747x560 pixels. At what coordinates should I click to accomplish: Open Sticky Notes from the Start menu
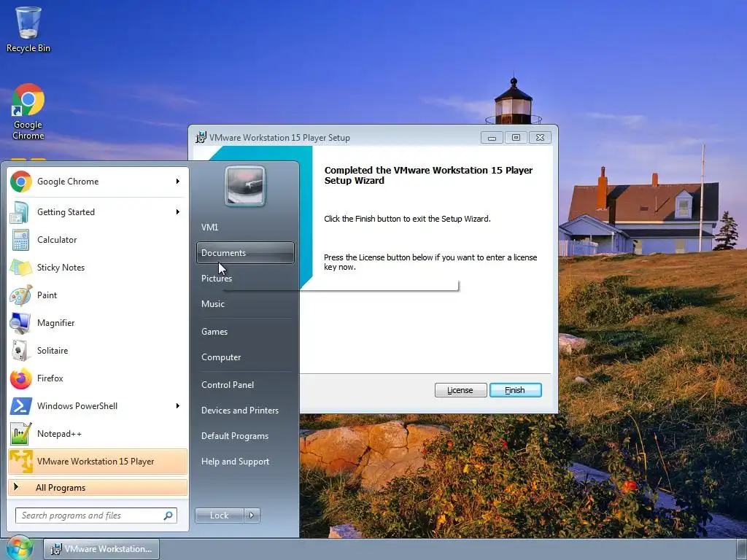coord(98,267)
